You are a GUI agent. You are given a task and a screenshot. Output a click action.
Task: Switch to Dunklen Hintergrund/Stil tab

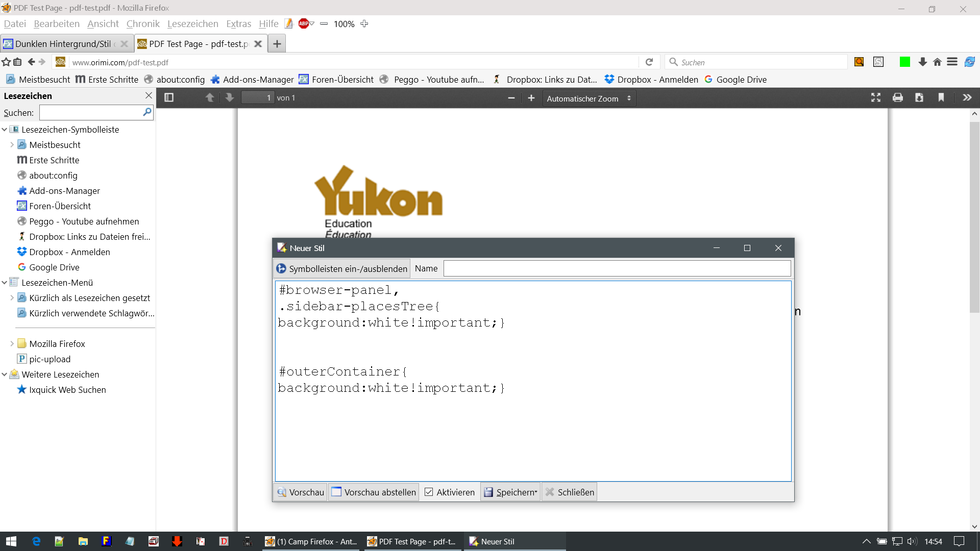click(62, 44)
